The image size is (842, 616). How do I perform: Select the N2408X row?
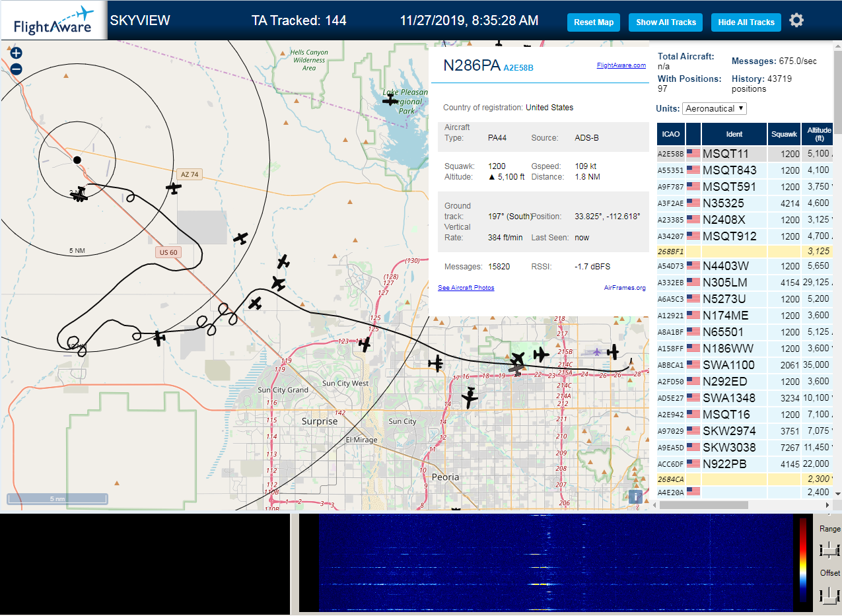coord(746,219)
